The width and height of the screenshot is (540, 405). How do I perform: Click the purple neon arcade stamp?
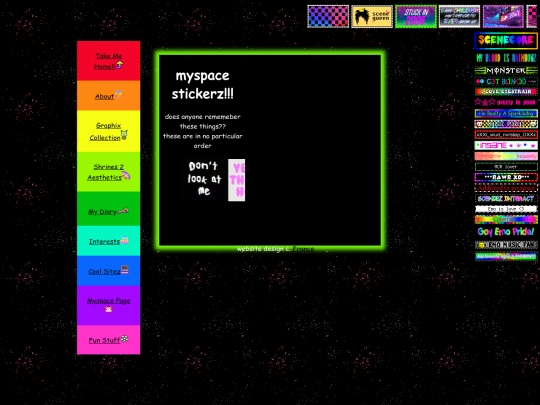coord(503,16)
